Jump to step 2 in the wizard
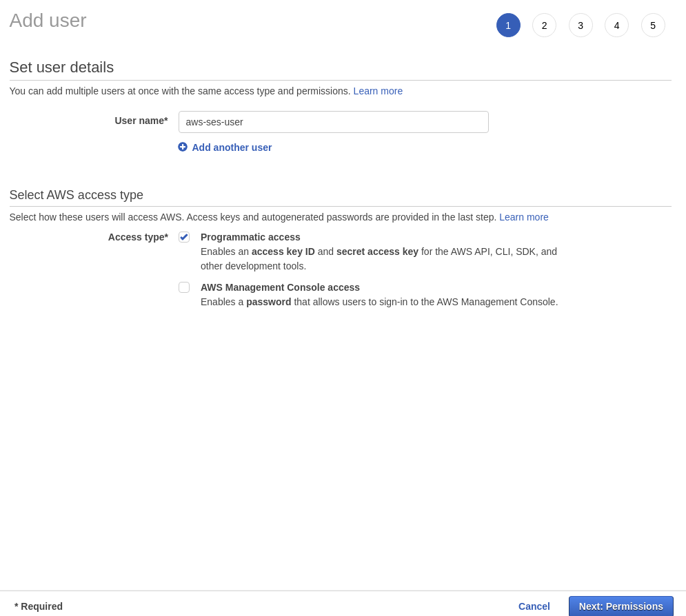This screenshot has width=686, height=616. (x=544, y=25)
